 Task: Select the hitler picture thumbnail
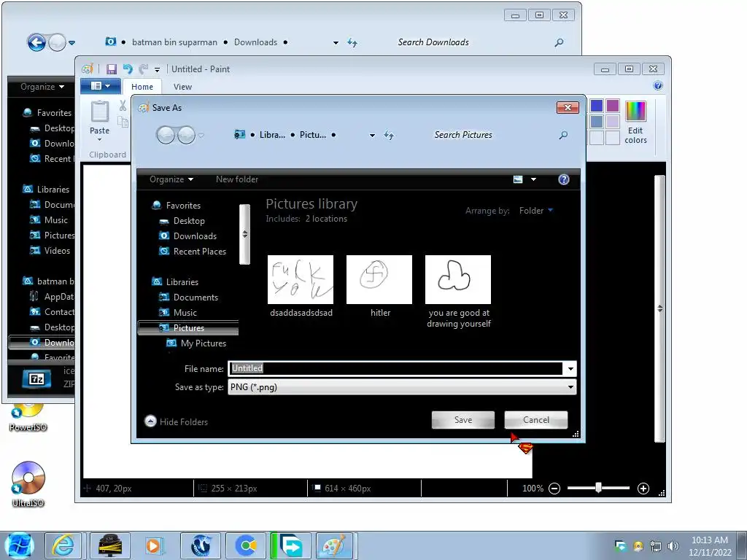pos(379,279)
